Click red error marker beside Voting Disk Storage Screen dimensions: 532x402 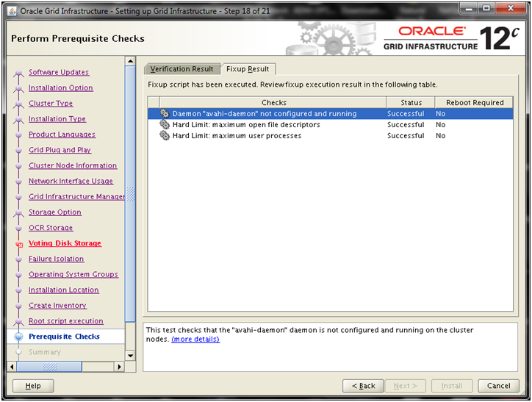point(19,244)
